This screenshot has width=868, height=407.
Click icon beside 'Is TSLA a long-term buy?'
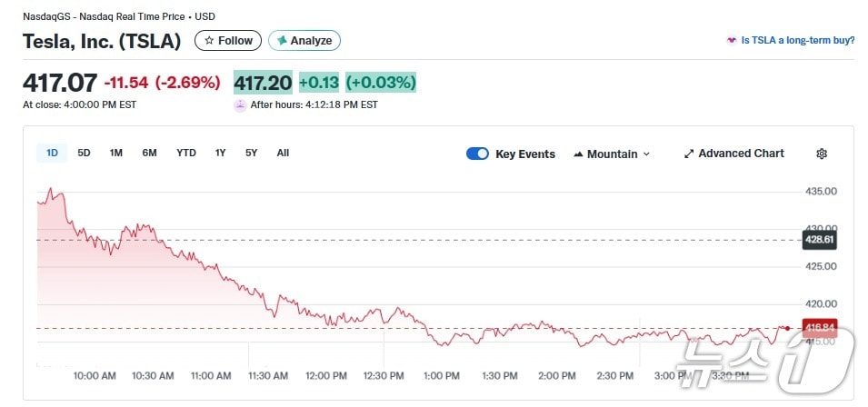[x=731, y=41]
